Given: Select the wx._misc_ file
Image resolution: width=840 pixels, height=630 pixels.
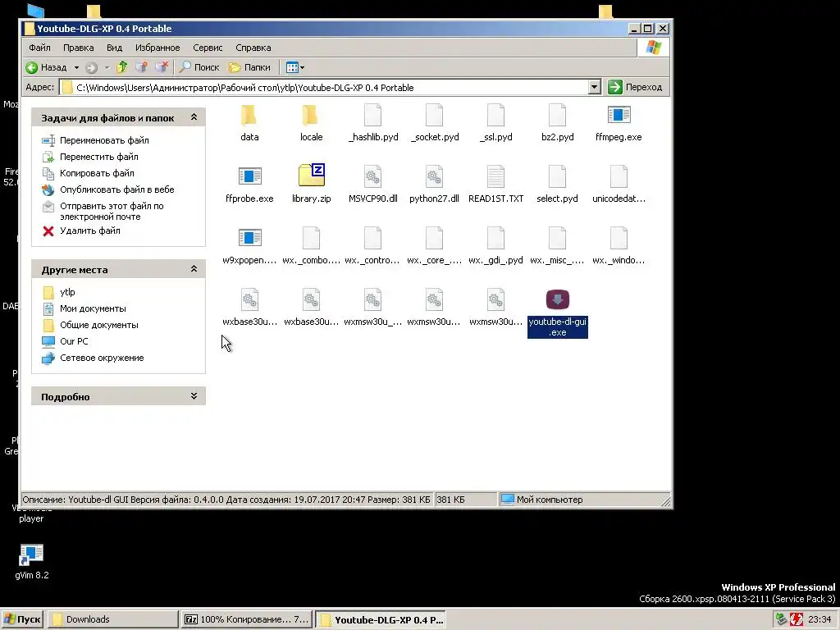Looking at the screenshot, I should (557, 246).
